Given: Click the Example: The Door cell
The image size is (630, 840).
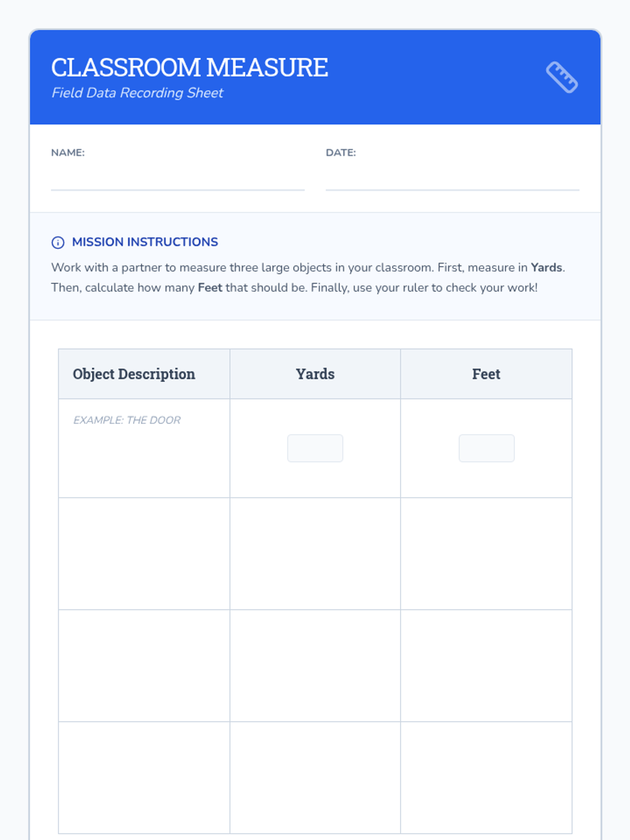Looking at the screenshot, I should 127,420.
